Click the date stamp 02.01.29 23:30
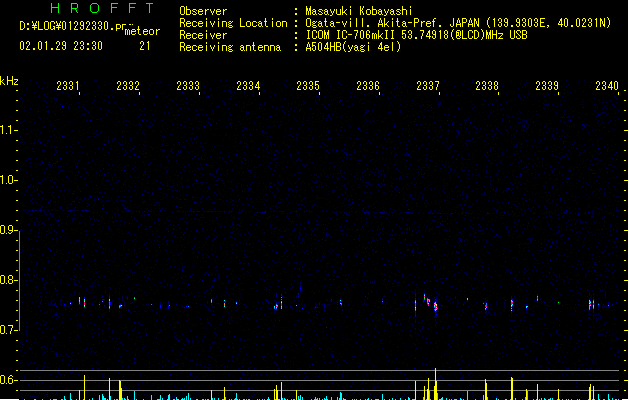The image size is (629, 400). click(61, 46)
